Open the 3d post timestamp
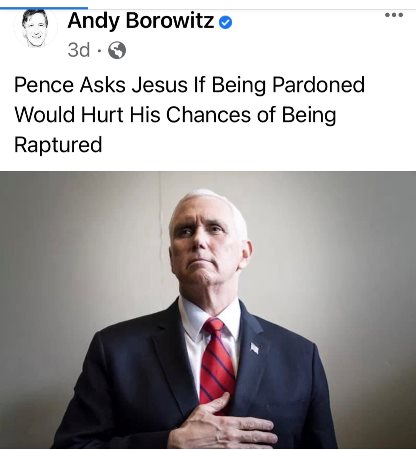The image size is (416, 450). click(x=79, y=50)
